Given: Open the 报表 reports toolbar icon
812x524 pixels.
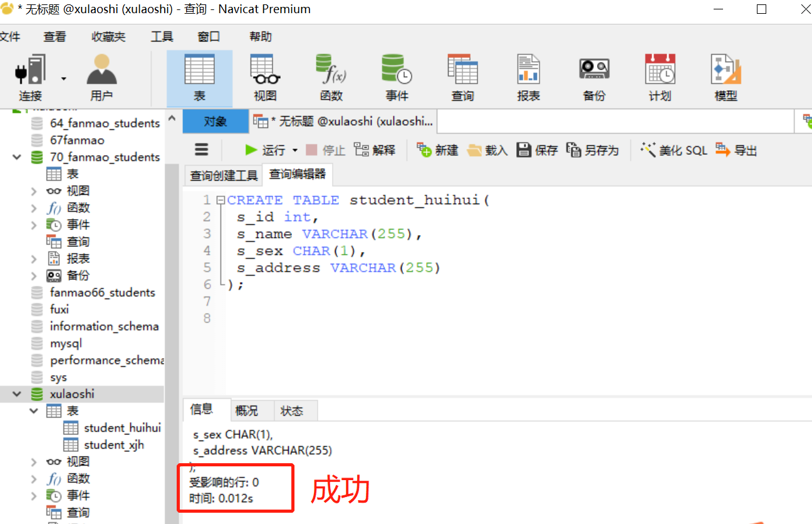Looking at the screenshot, I should (x=529, y=78).
